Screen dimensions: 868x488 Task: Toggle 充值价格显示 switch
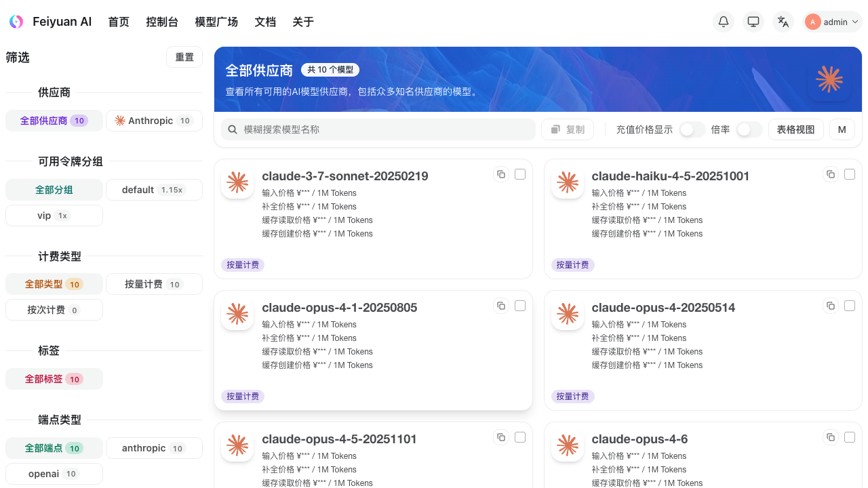click(x=692, y=129)
